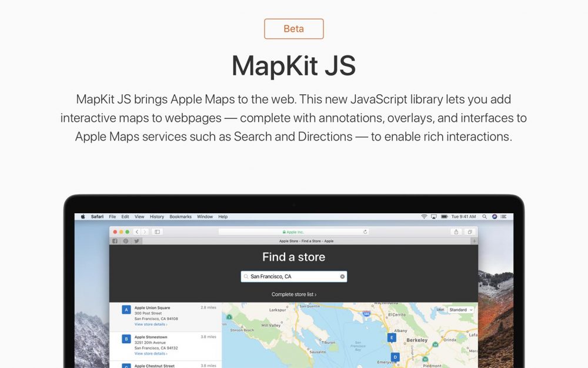Open the show tabs overview icon
Screen dimensions: 588x368
coord(470,232)
